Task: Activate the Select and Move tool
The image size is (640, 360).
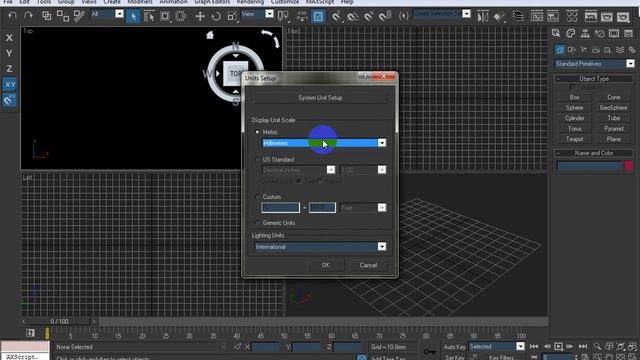Action: (200, 16)
